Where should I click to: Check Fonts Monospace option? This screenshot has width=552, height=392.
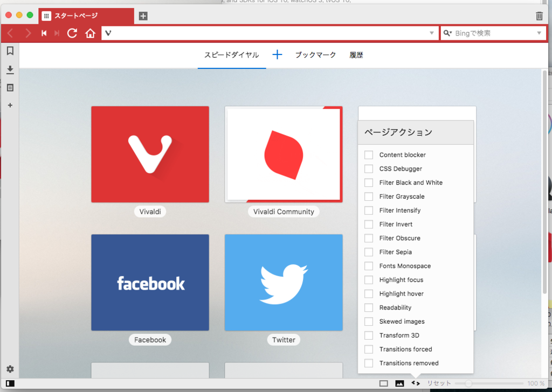369,266
